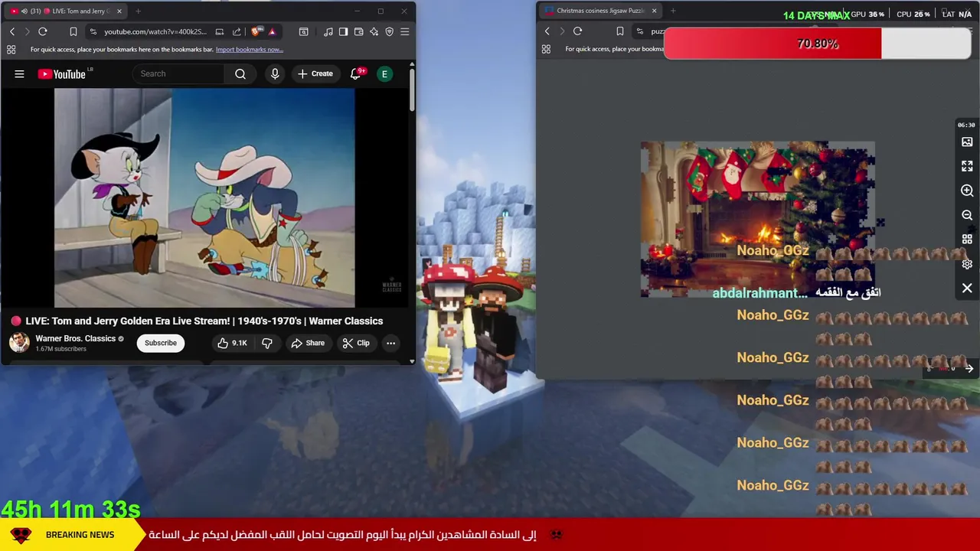Start voice search with microphone icon
Screen dimensions: 980x551
click(x=275, y=73)
